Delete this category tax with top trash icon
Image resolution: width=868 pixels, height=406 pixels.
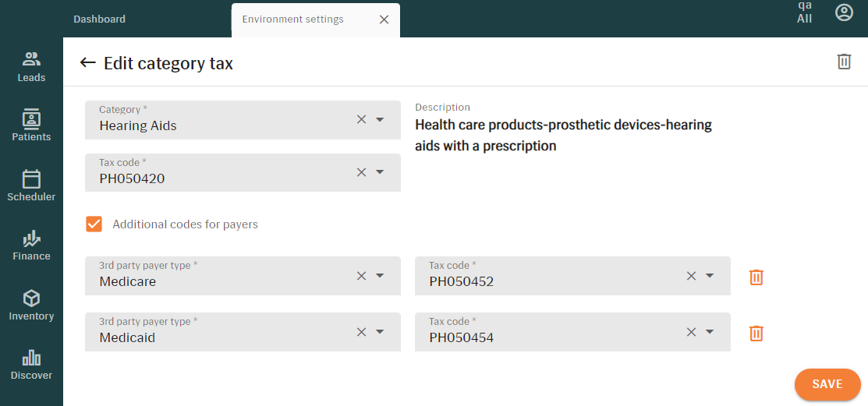844,62
